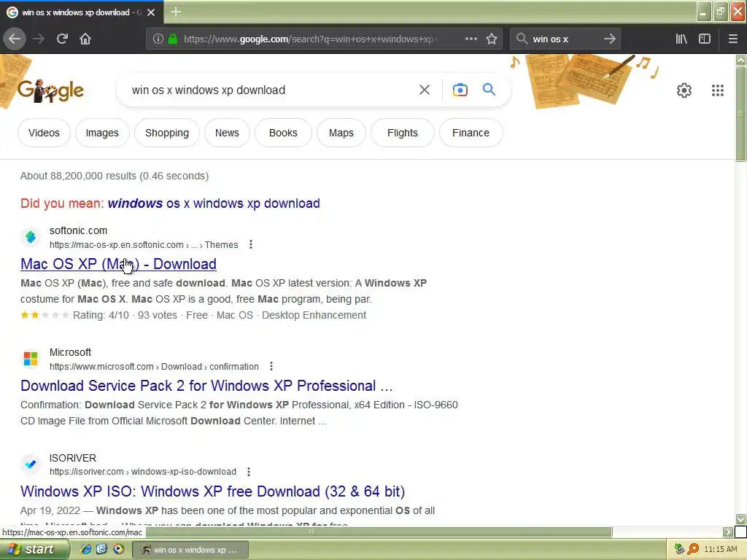Click the vertical scrollbar thumb
Image resolution: width=747 pixels, height=560 pixels.
[741, 114]
